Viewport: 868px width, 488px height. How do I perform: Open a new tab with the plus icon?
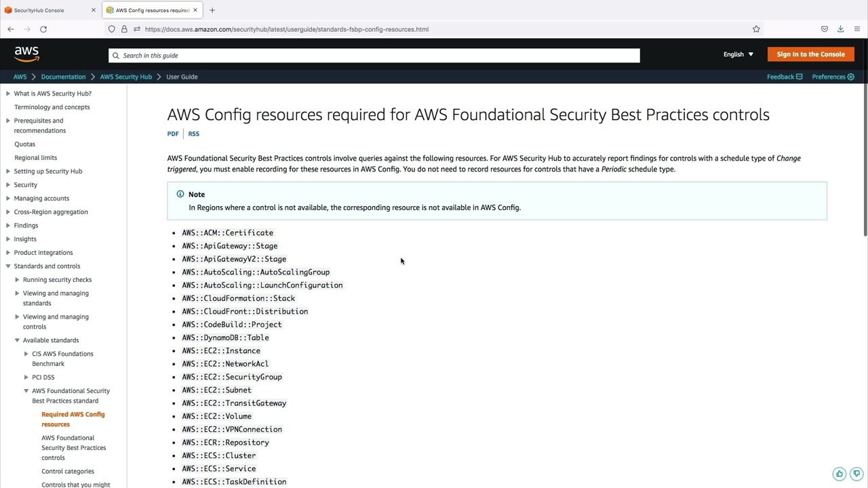tap(212, 10)
